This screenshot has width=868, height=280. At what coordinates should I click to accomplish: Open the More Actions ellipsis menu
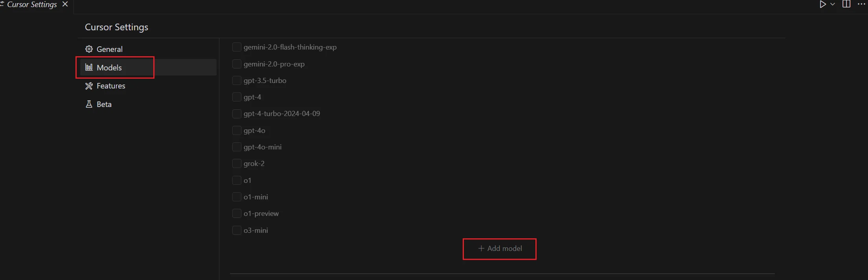click(x=862, y=4)
